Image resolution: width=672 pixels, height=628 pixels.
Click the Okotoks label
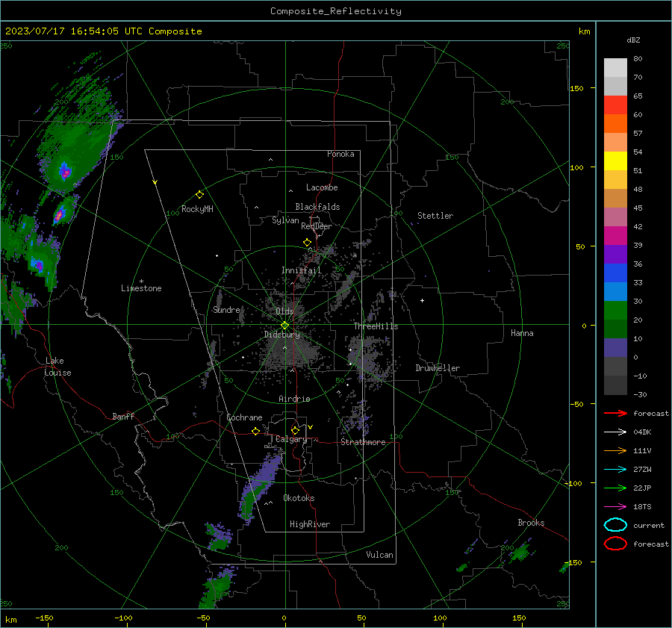click(299, 498)
